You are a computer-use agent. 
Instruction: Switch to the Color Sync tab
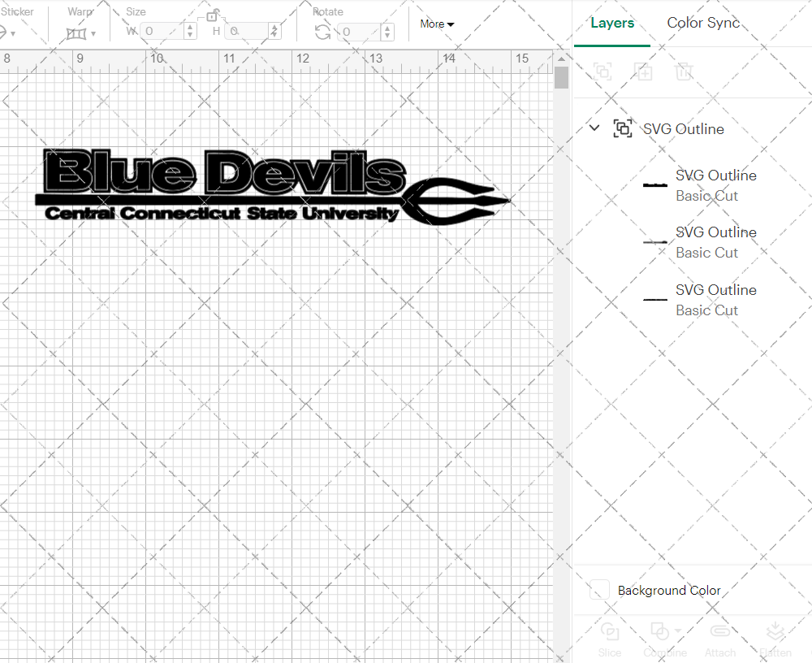pos(703,23)
